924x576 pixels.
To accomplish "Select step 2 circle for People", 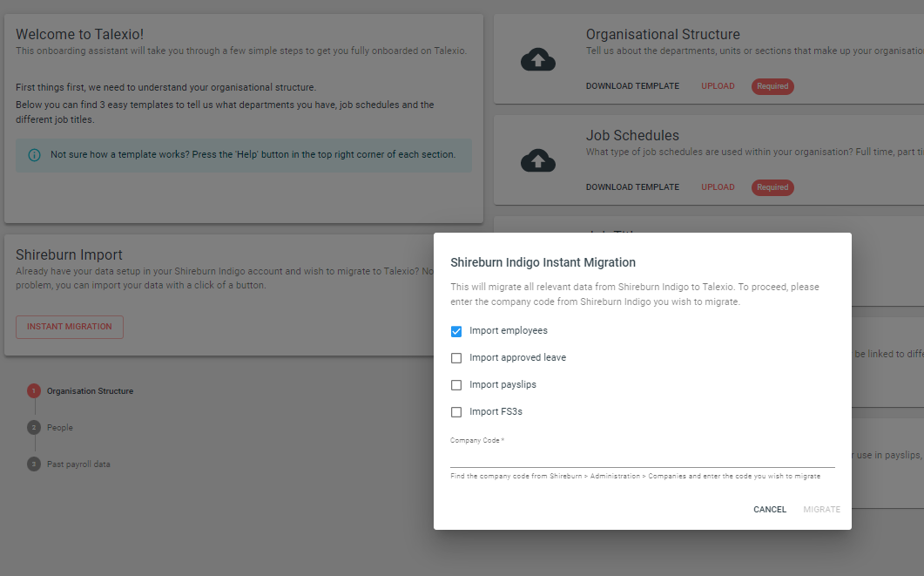I will 34,428.
